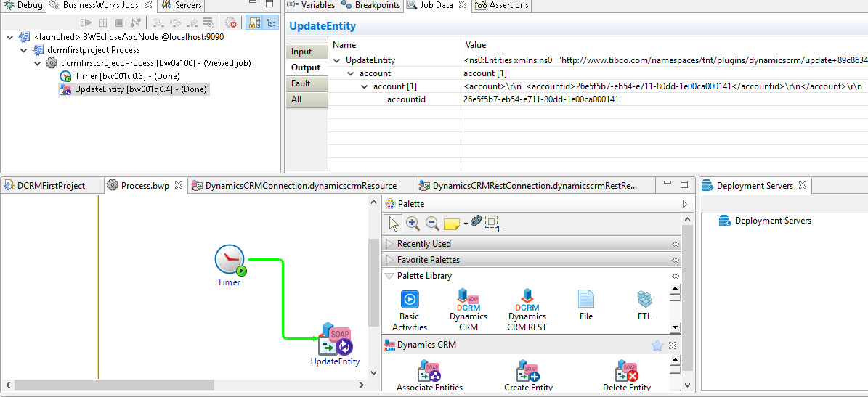The width and height of the screenshot is (868, 397).
Task: Toggle the lock job view button
Action: pyautogui.click(x=253, y=22)
